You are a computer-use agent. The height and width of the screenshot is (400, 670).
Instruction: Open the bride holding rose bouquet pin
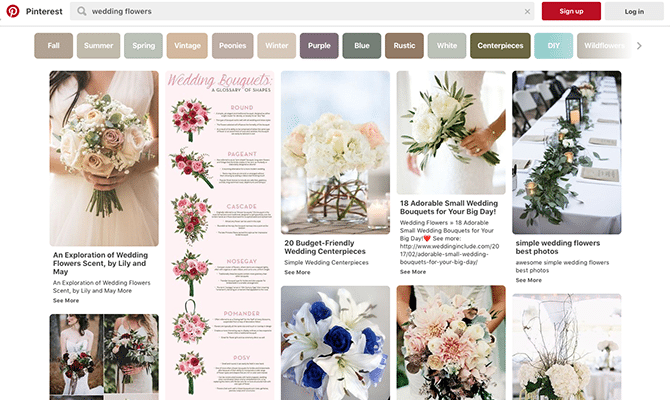coord(104,158)
